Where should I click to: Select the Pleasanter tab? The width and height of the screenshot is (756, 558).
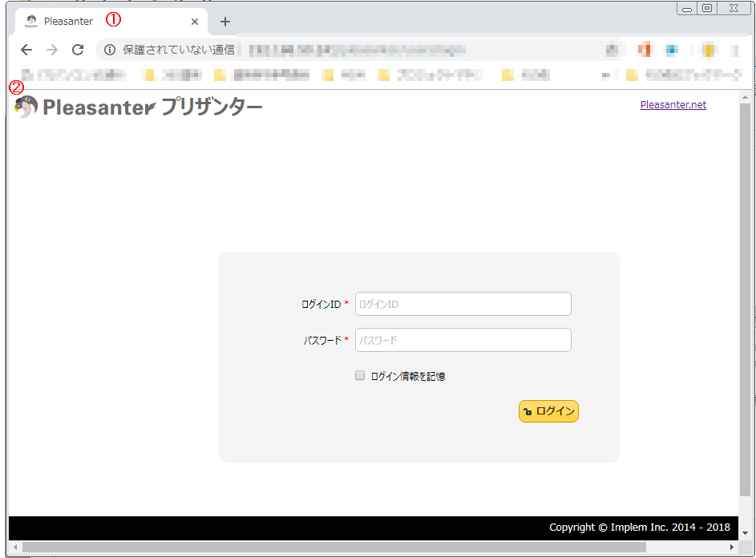click(111, 21)
